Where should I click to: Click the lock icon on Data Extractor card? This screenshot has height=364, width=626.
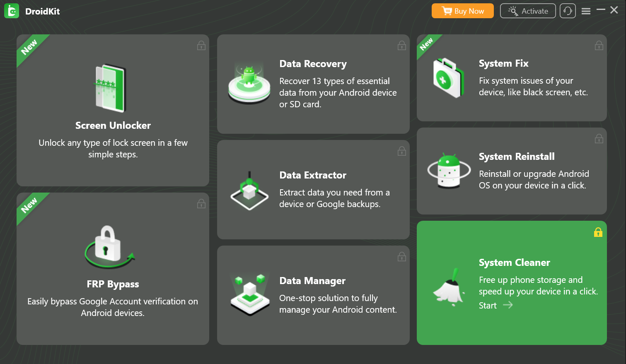[x=402, y=151]
